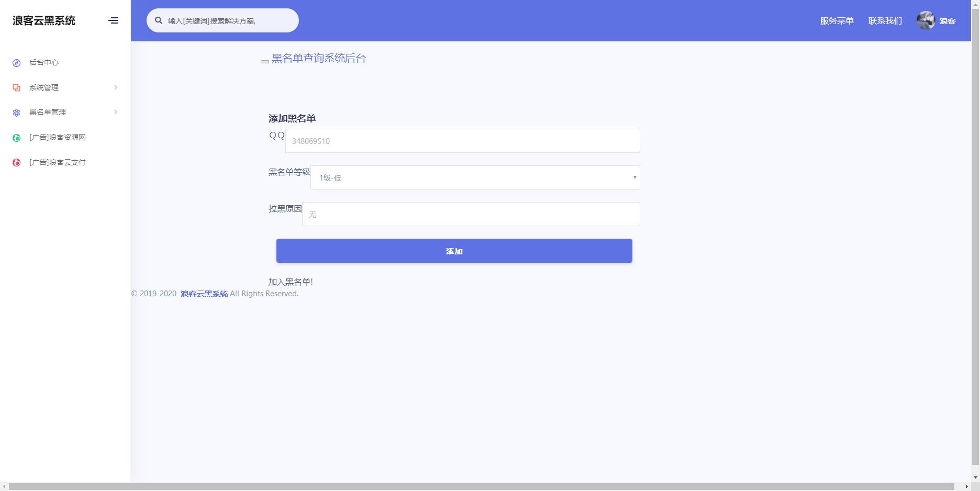Click the magnifier icon in the search bar
This screenshot has width=980, height=491.
[158, 20]
